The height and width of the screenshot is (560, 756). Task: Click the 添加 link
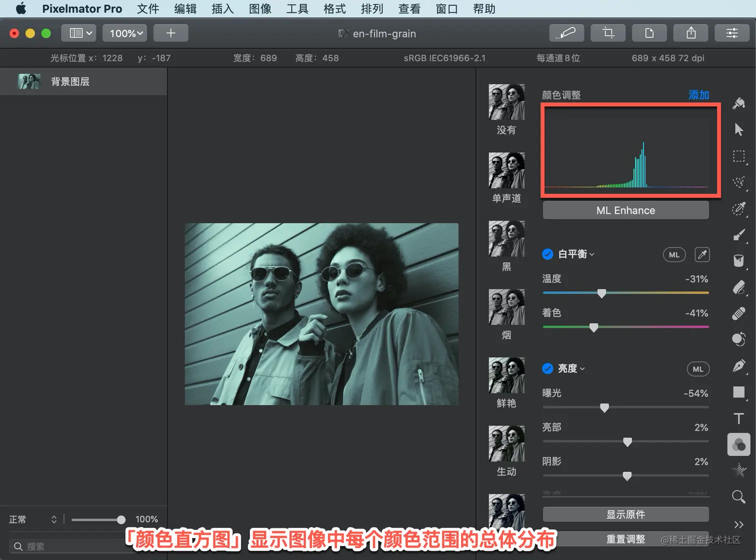pos(698,95)
